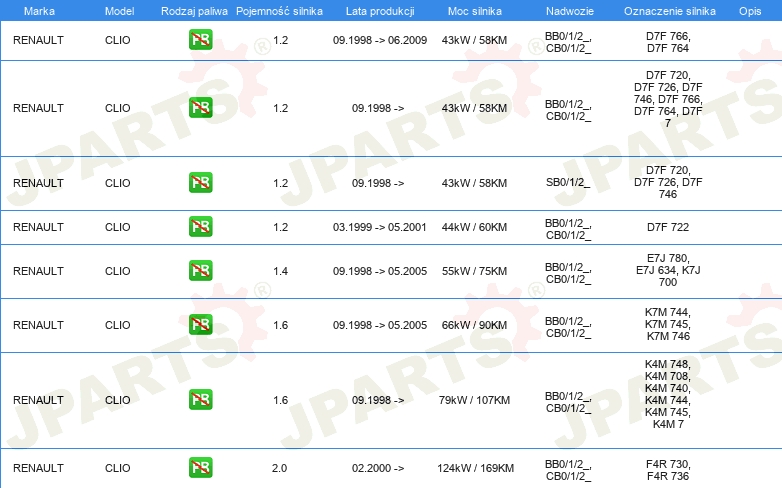Click the engine codes E7J 780, E7J 634, K7J 700
The width and height of the screenshot is (782, 488).
point(668,270)
